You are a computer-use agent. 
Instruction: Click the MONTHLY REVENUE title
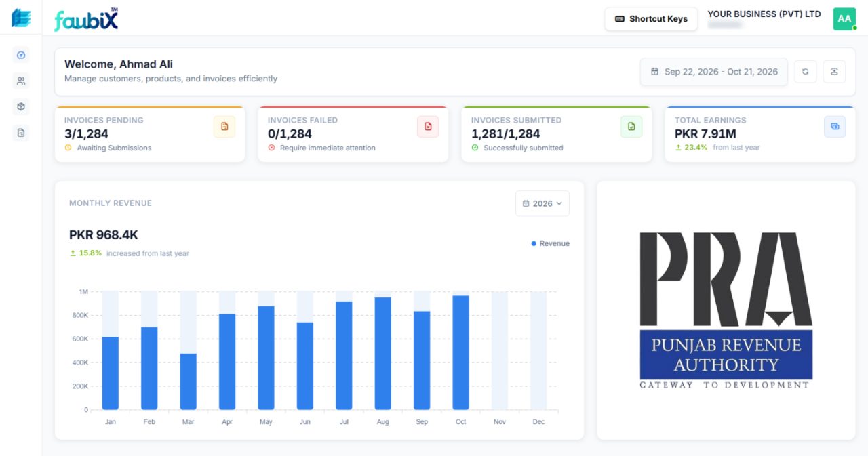click(x=111, y=203)
